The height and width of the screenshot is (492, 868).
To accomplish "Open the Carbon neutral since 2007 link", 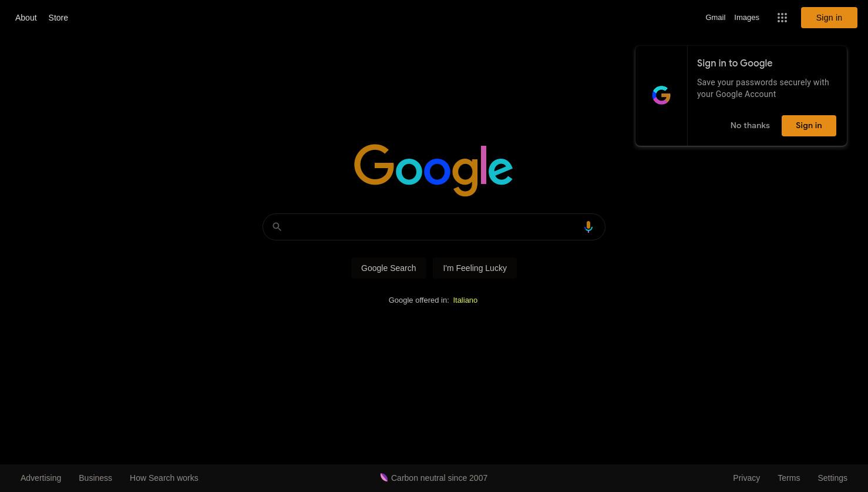I will [x=433, y=478].
